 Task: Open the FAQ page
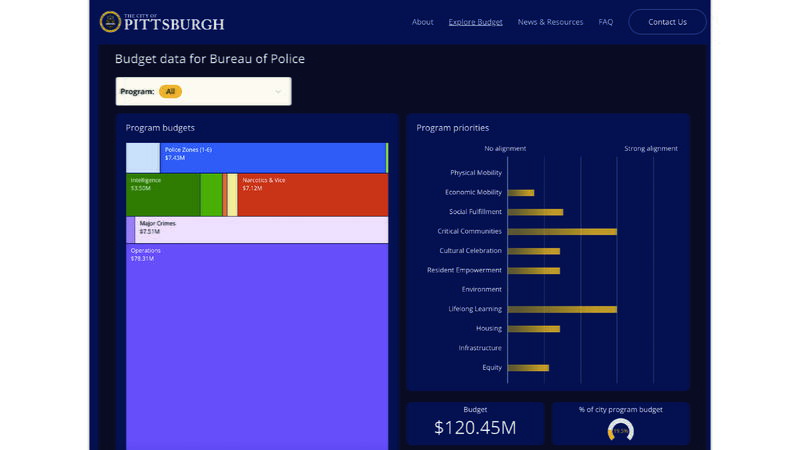606,22
